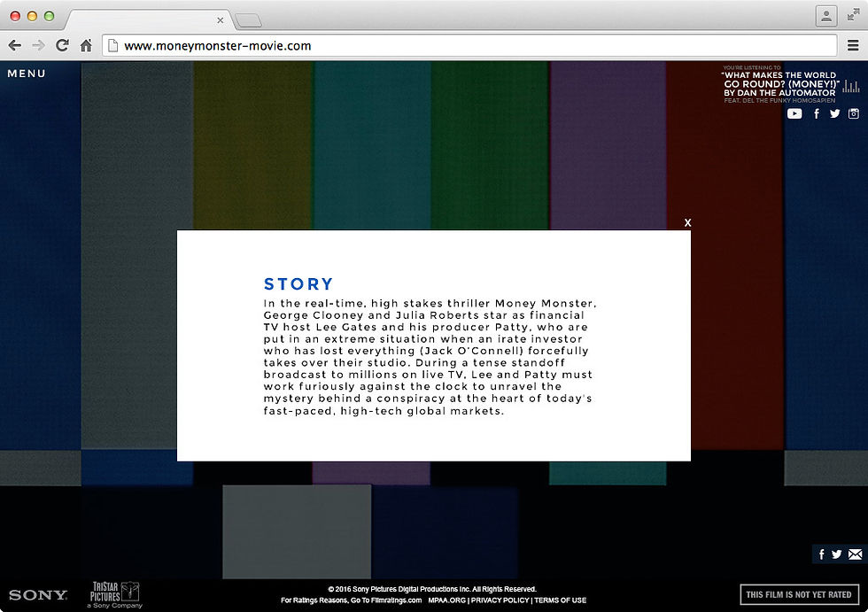
Task: Click the browser forward arrow
Action: 38,45
